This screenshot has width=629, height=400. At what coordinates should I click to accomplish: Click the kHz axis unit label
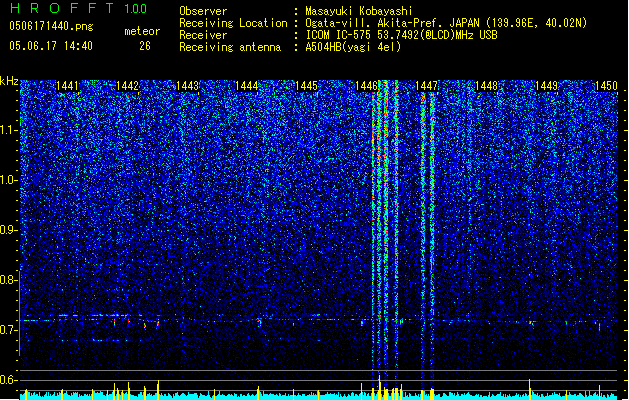click(x=9, y=81)
